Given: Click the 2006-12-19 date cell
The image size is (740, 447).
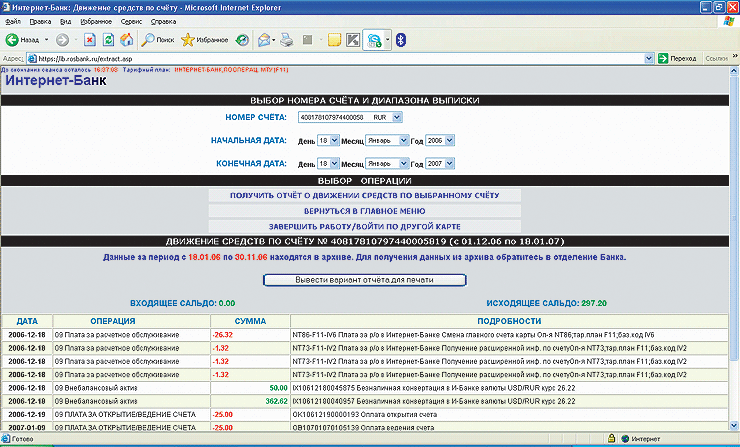Looking at the screenshot, I should click(27, 414).
